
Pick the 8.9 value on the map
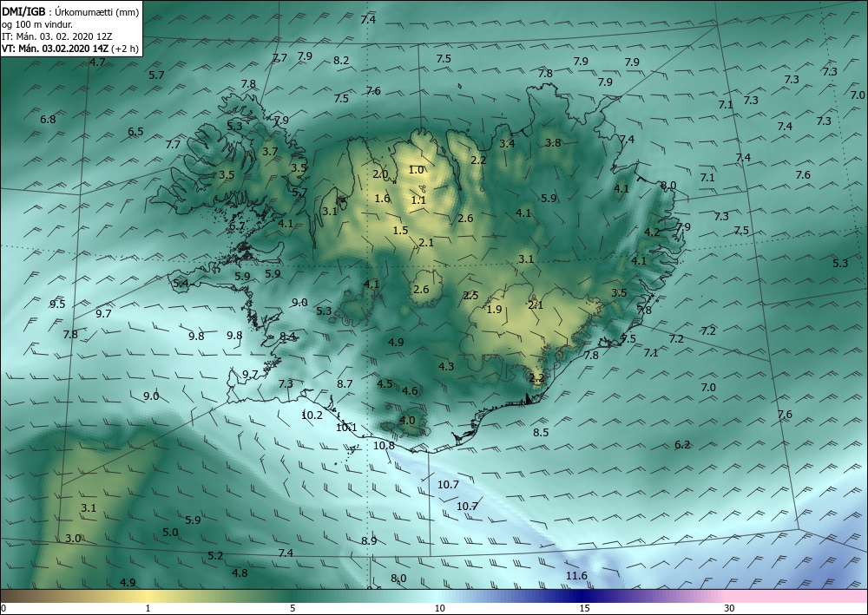pos(369,540)
